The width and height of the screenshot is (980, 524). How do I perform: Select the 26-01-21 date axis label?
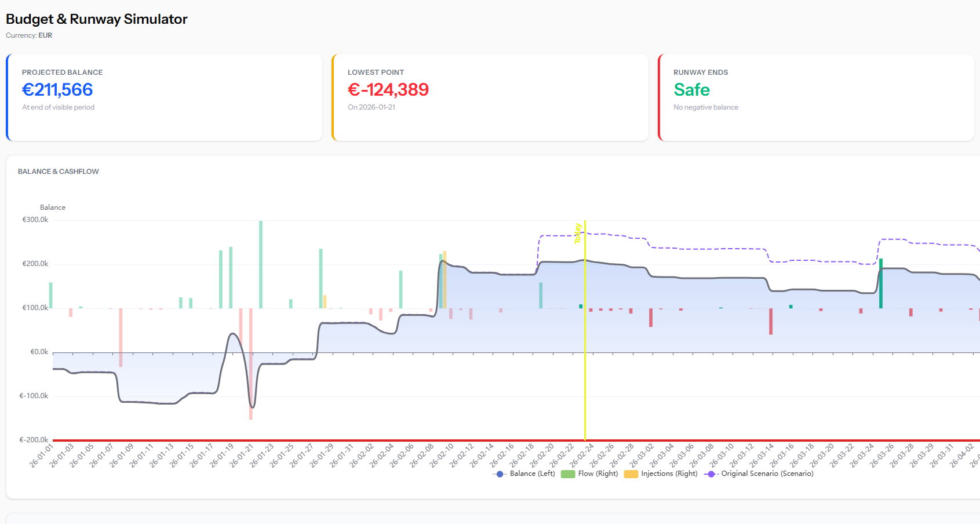(242, 456)
